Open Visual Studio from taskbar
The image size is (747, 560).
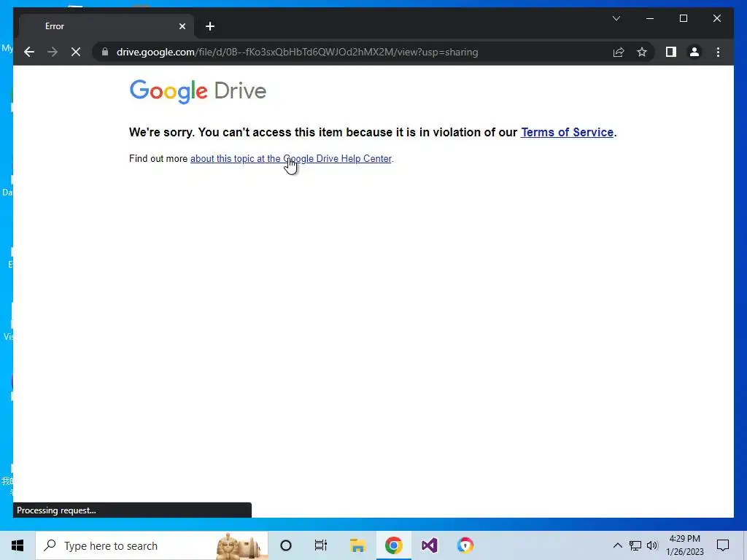(429, 545)
